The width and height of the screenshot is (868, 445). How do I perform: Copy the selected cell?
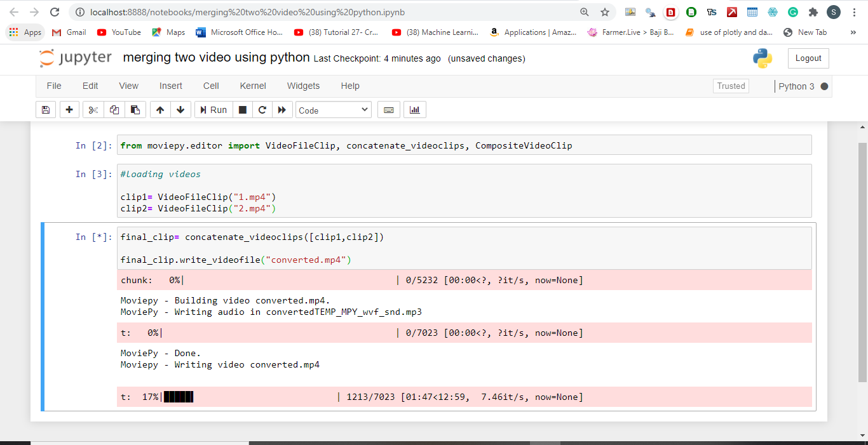(x=114, y=109)
